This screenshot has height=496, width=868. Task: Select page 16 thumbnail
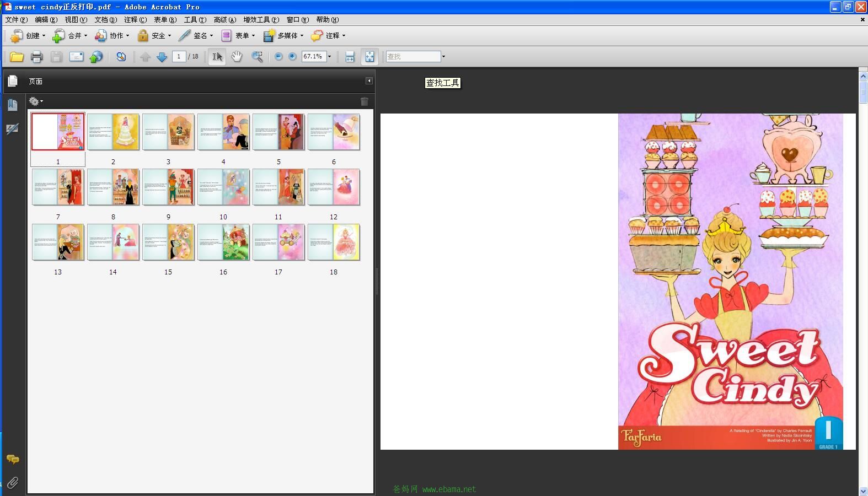tap(223, 242)
